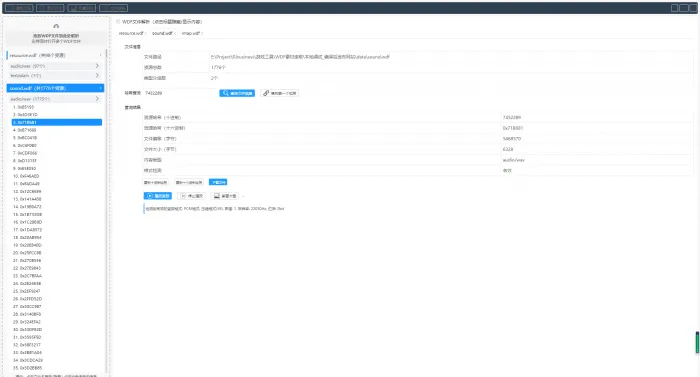The height and width of the screenshot is (377, 700).
Task: Click the screen icon button beside stop
Action: [225, 196]
